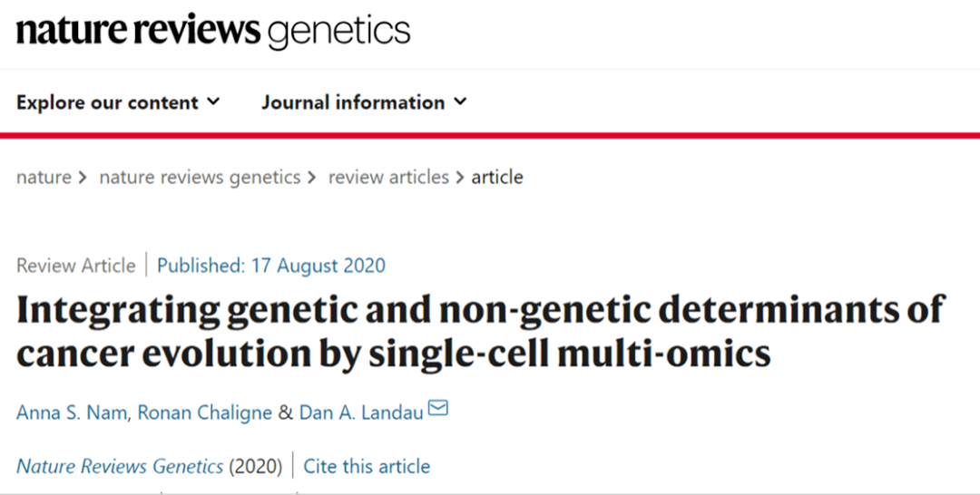Screen dimensions: 980x495
Task: Open the Journal information menu
Action: [353, 102]
